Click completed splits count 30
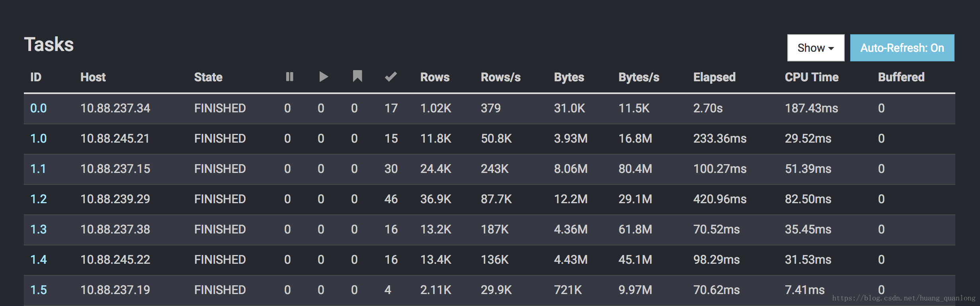Image resolution: width=980 pixels, height=306 pixels. click(391, 169)
